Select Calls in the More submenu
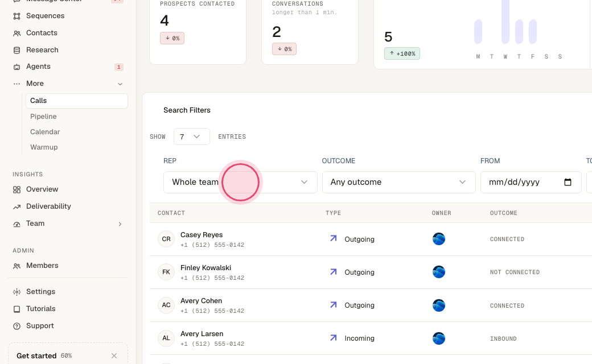Viewport: 592px width, 364px height. click(77, 101)
